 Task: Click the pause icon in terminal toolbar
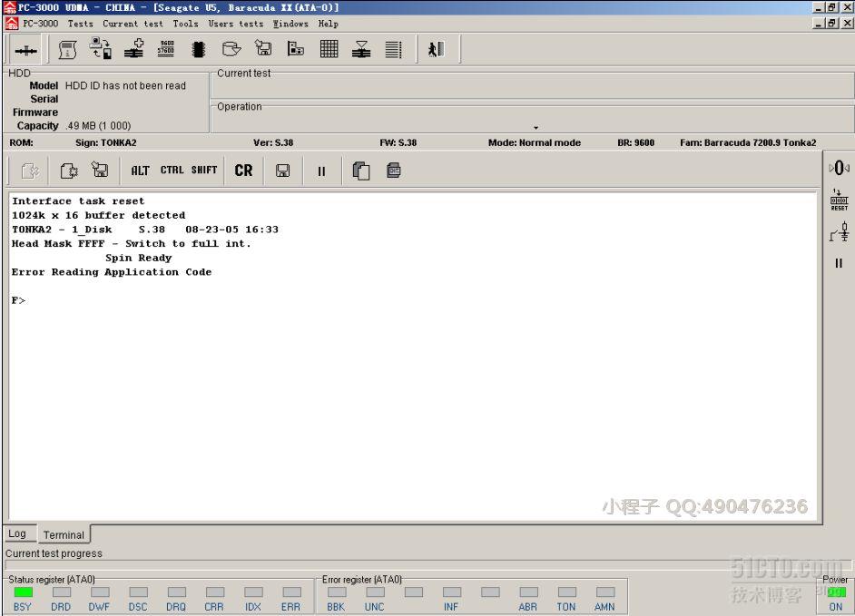(321, 171)
